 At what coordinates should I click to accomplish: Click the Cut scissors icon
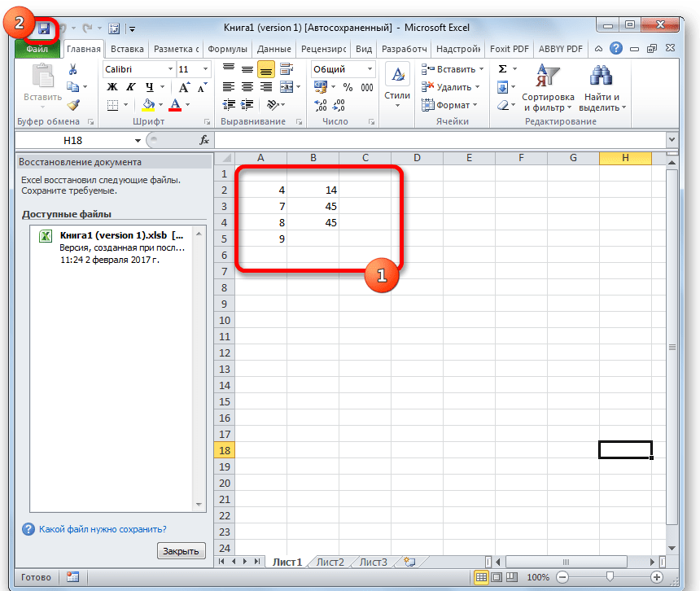pos(73,70)
